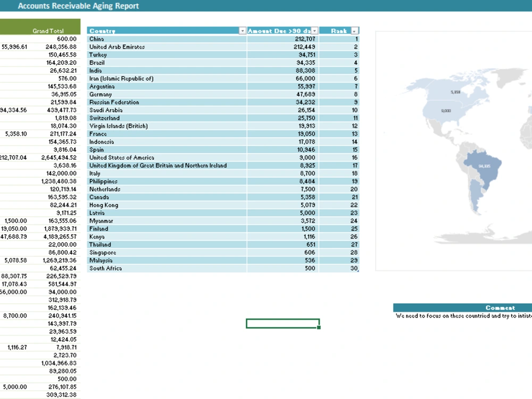Viewport: 532px width, 399px height.
Task: Click the Spain country cell
Action: [x=167, y=149]
